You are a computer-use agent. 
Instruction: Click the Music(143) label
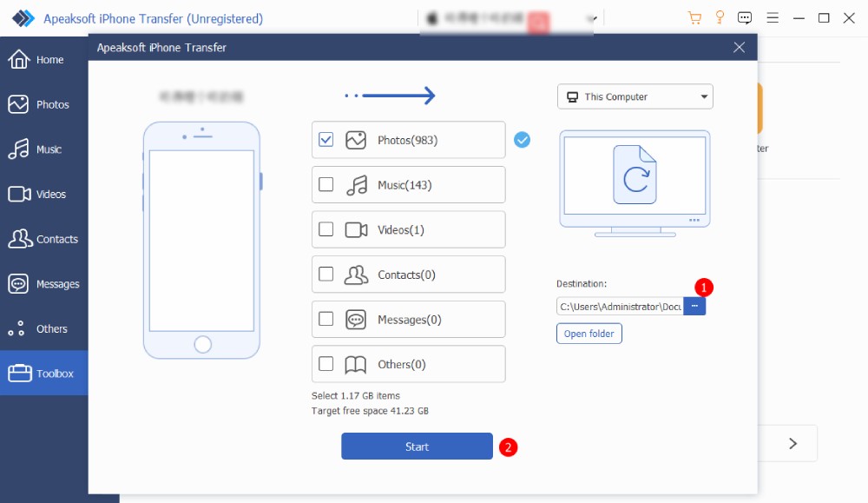coord(404,185)
